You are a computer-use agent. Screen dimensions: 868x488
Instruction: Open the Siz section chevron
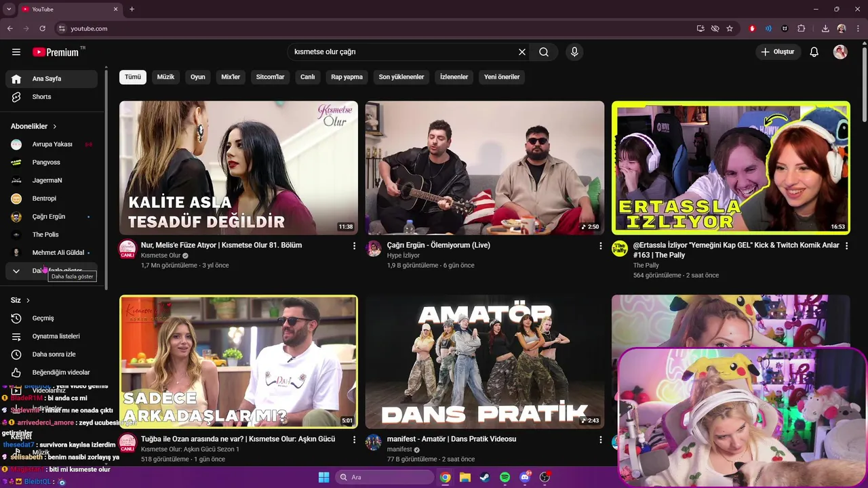pos(28,300)
